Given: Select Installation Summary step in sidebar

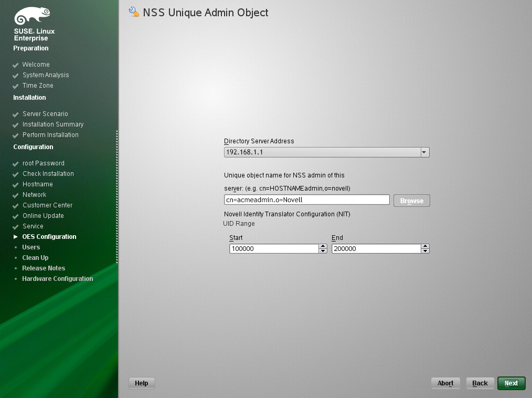Looking at the screenshot, I should pos(54,124).
